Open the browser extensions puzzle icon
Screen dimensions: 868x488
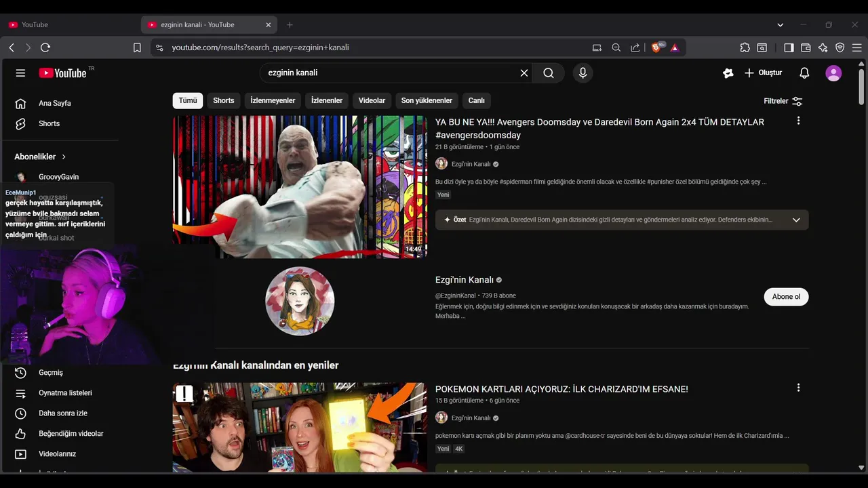[x=745, y=47]
